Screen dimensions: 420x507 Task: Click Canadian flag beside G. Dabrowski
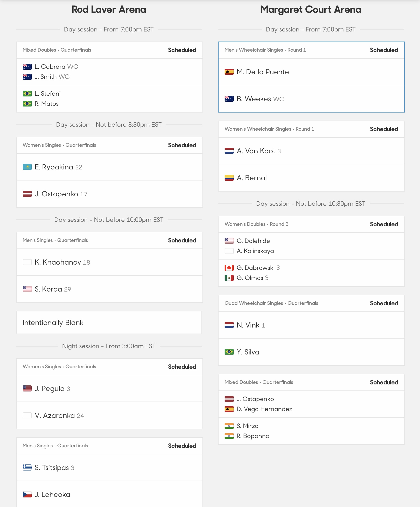(229, 268)
